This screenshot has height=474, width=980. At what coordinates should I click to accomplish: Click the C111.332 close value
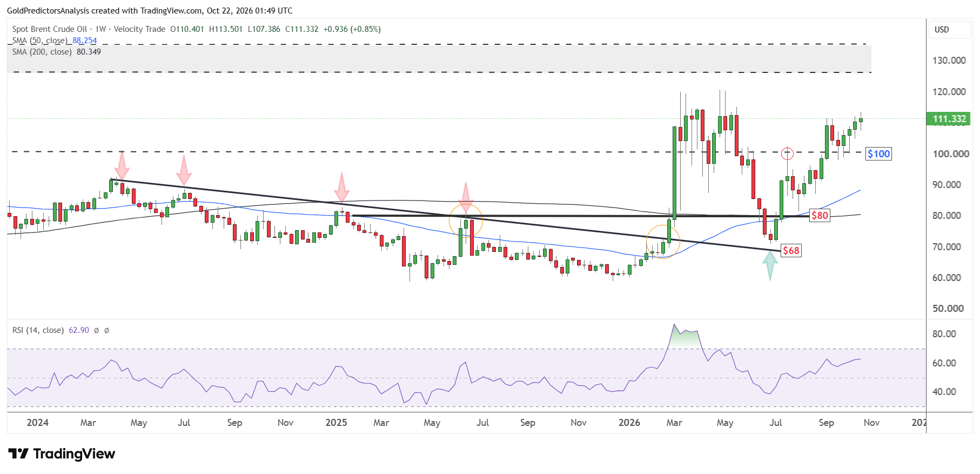(302, 29)
